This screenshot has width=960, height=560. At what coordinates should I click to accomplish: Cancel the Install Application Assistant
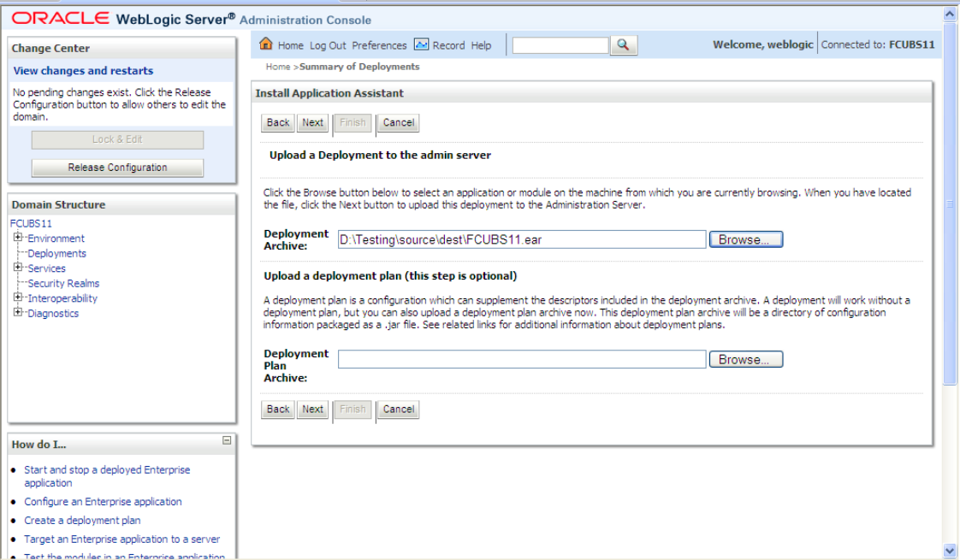(x=397, y=122)
